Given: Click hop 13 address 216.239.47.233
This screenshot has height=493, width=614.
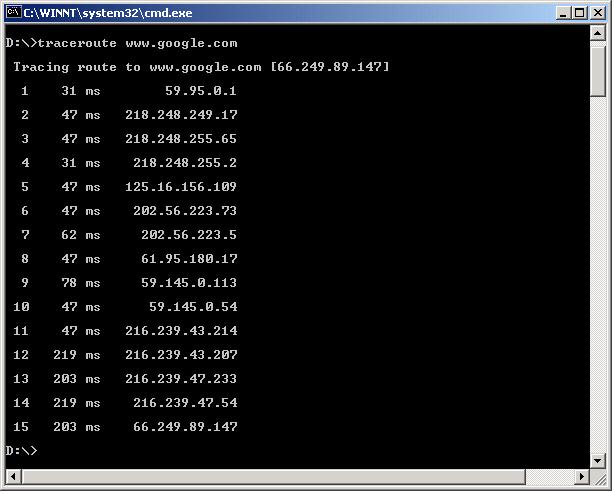Looking at the screenshot, I should (181, 379).
